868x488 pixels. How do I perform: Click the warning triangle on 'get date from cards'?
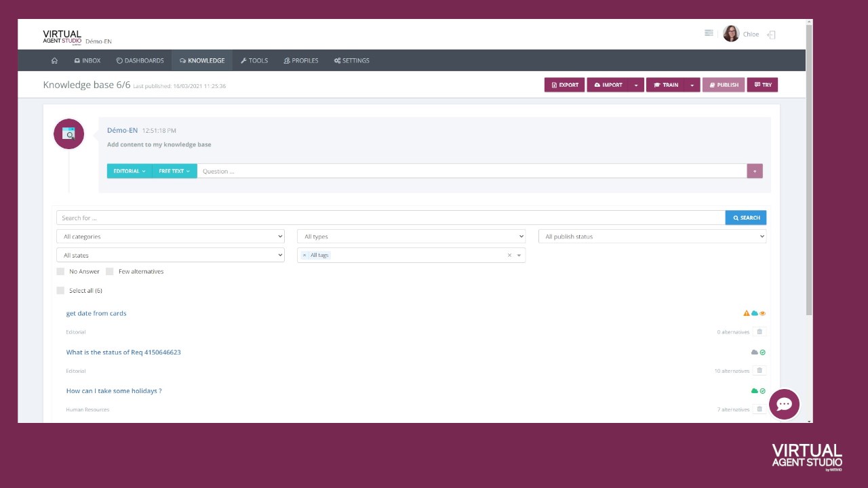(747, 313)
